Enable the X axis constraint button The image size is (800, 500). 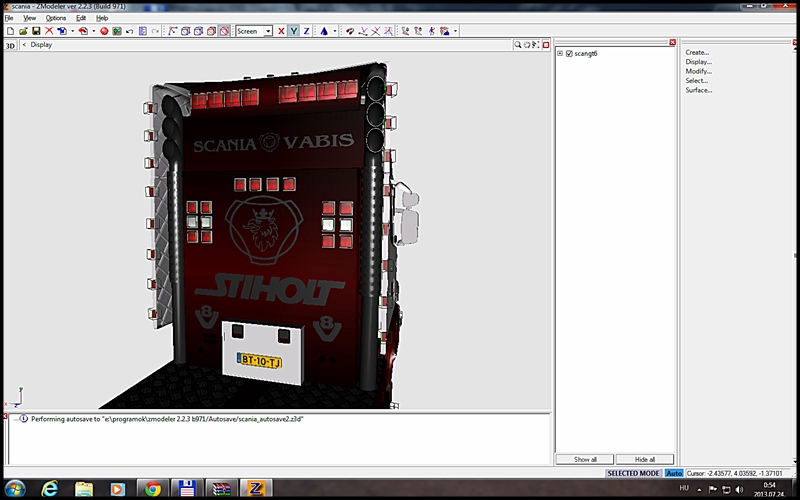pos(281,31)
